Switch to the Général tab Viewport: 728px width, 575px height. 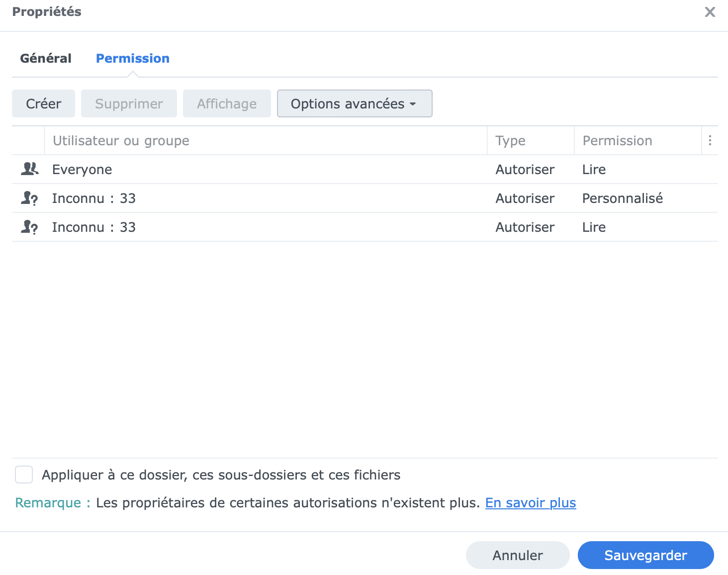46,58
